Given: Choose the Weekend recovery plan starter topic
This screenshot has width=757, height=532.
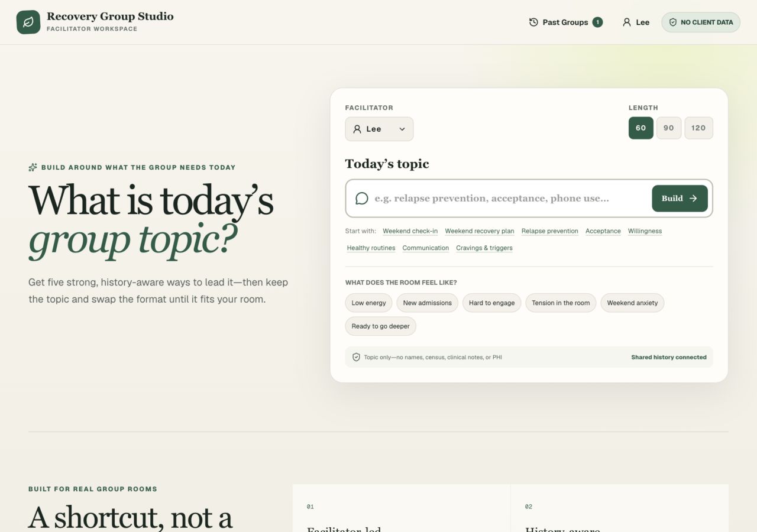Looking at the screenshot, I should [x=480, y=231].
